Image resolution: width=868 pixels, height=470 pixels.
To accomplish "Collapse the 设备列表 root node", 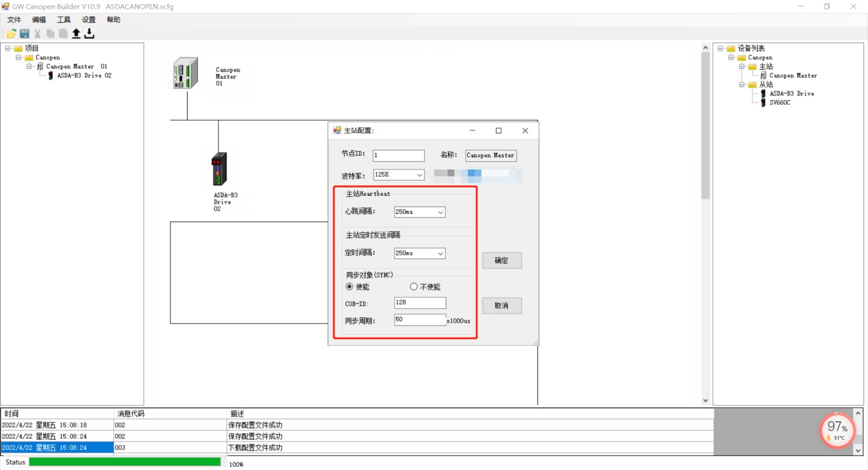I will [x=721, y=49].
